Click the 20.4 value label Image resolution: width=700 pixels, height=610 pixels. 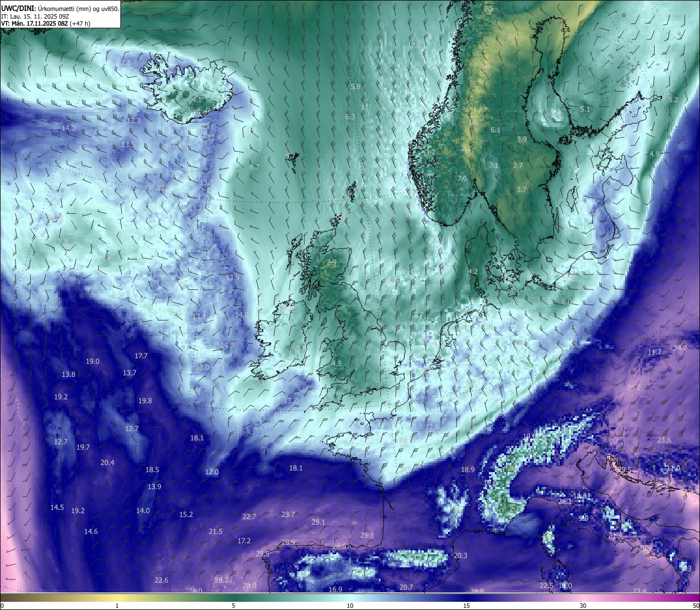click(x=107, y=463)
